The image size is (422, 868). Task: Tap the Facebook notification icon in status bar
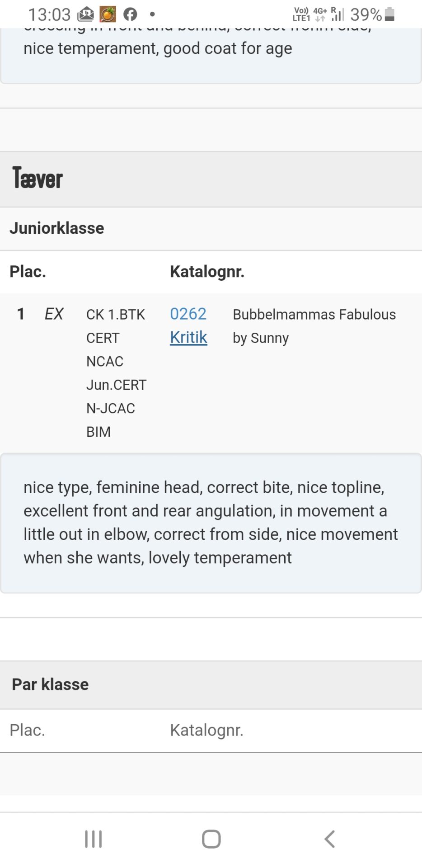click(x=130, y=14)
